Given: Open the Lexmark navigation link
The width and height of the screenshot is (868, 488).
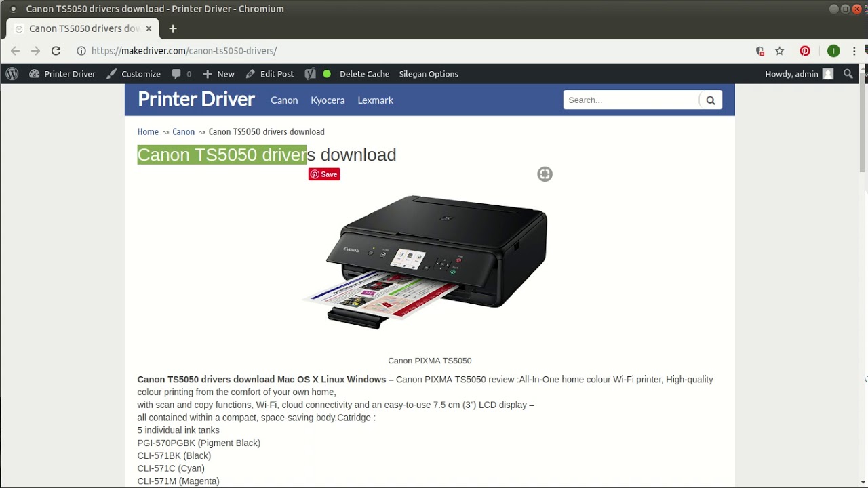Looking at the screenshot, I should tap(375, 100).
